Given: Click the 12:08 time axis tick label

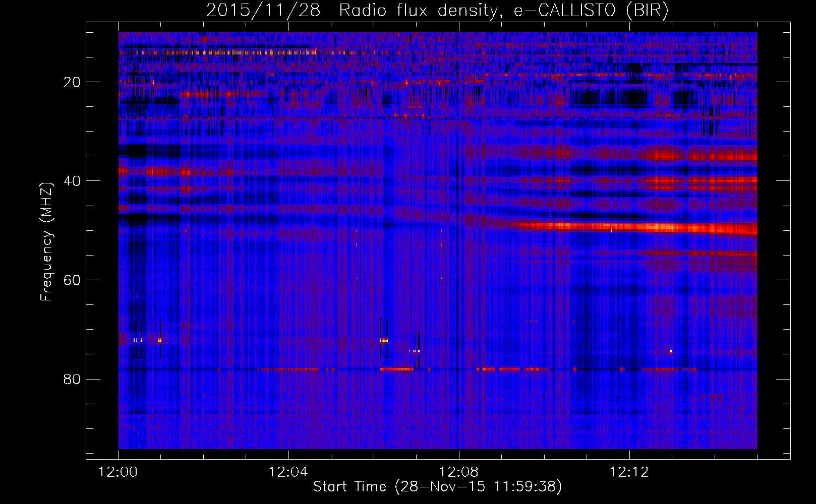Looking at the screenshot, I should coord(459,472).
